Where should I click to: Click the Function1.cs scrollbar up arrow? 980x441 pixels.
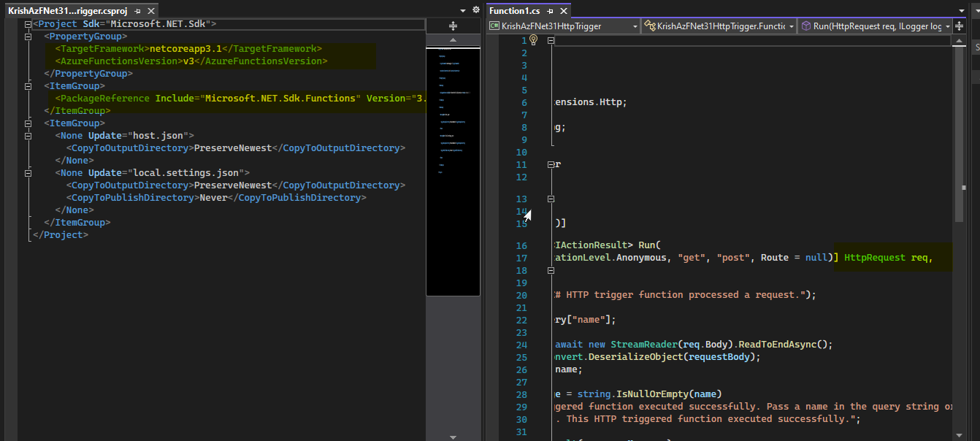(x=960, y=41)
